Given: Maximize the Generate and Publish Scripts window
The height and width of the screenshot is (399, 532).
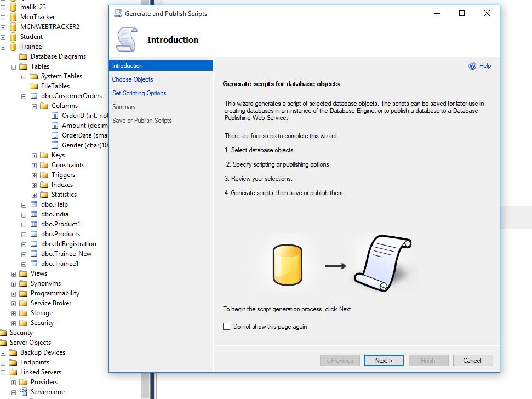Looking at the screenshot, I should pyautogui.click(x=462, y=13).
